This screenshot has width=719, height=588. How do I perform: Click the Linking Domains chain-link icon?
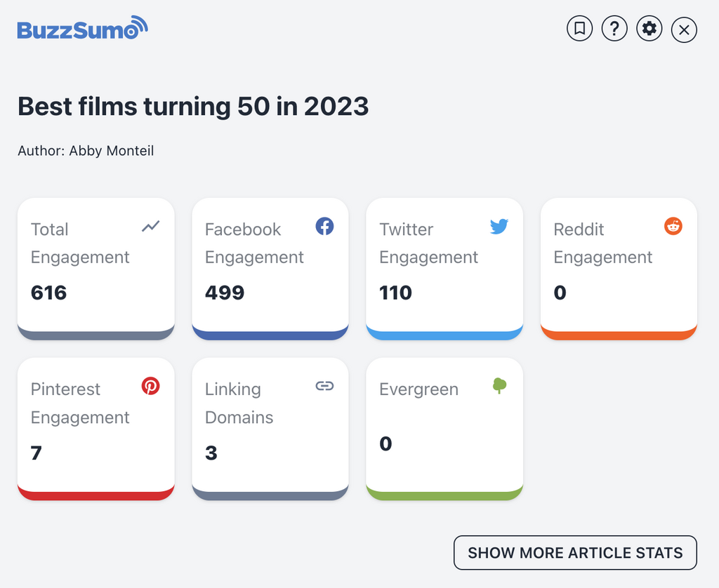(x=324, y=385)
